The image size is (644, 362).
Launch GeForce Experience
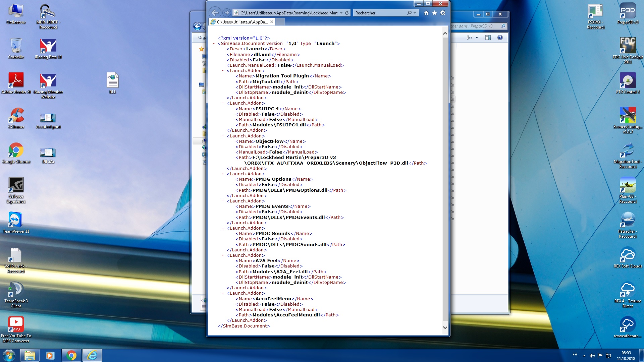16,190
